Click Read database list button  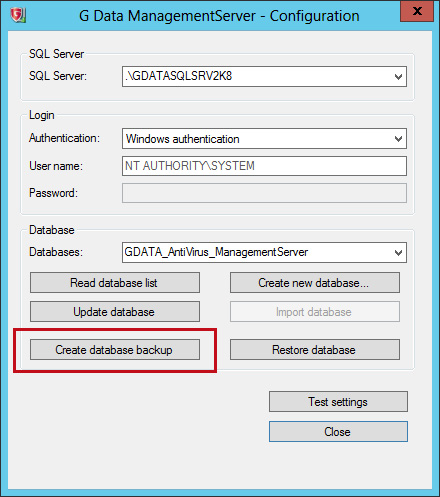click(x=115, y=283)
